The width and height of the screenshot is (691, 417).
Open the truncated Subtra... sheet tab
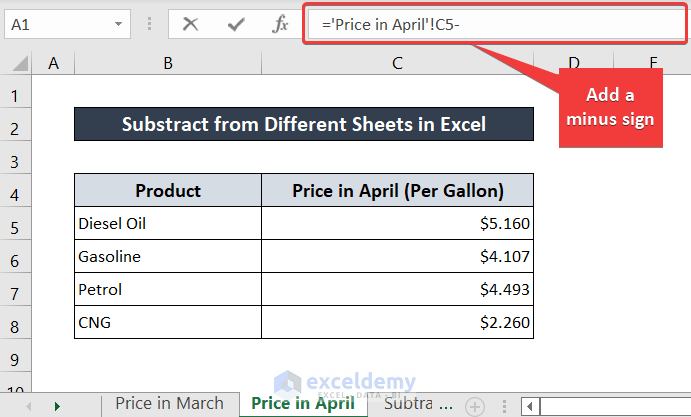click(x=418, y=404)
